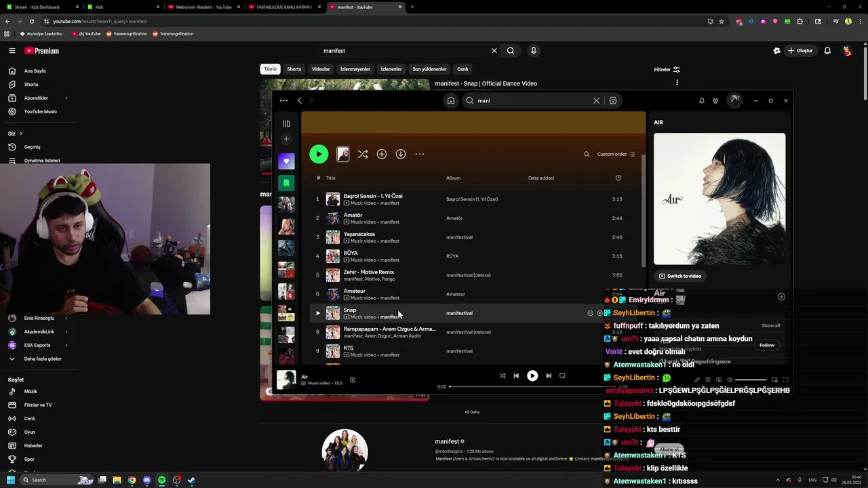Open the green bookmark Your Episodes tile
The width and height of the screenshot is (868, 488).
click(x=286, y=183)
